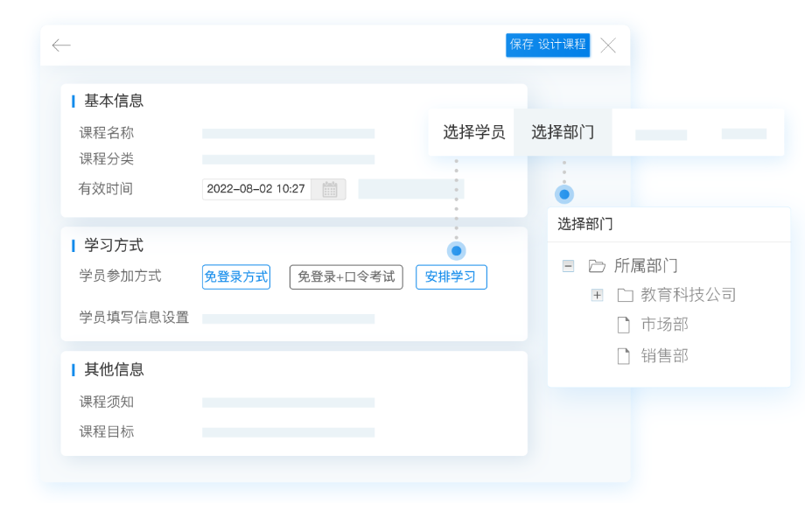Click the 教育科技公司 folder icon
This screenshot has height=511, width=812.
point(625,295)
